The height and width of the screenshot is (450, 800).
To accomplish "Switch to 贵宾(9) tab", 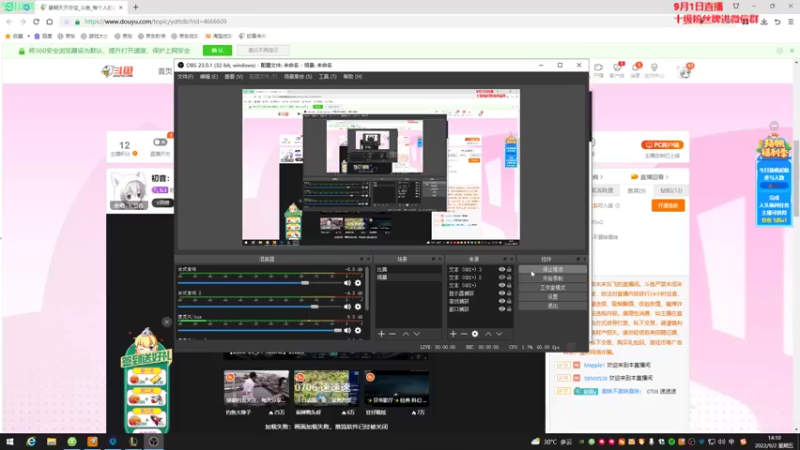I will pyautogui.click(x=636, y=191).
